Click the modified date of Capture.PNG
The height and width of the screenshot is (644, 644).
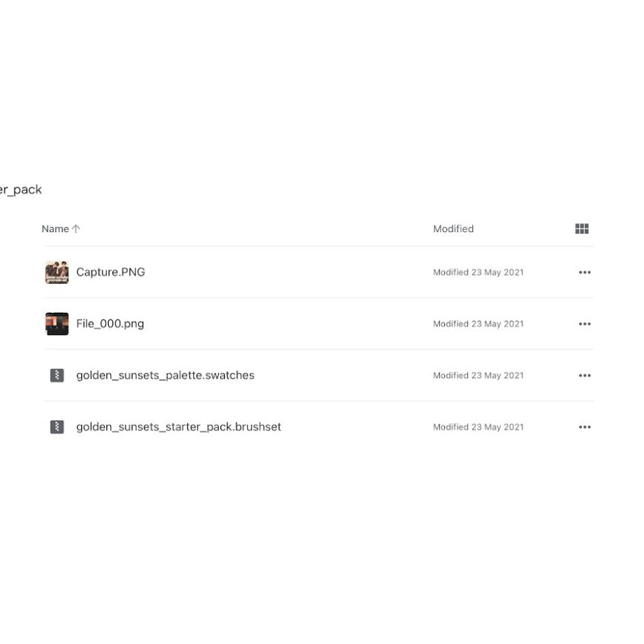[x=478, y=273]
